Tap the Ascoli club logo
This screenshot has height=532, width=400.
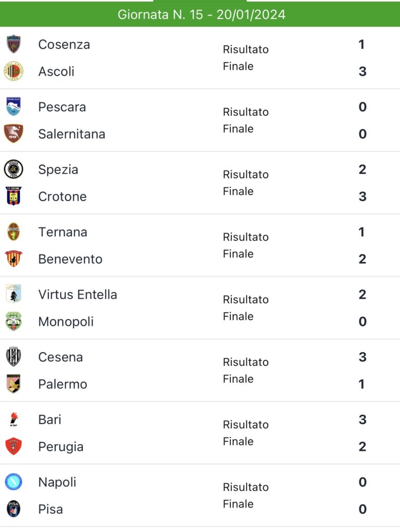click(x=14, y=71)
